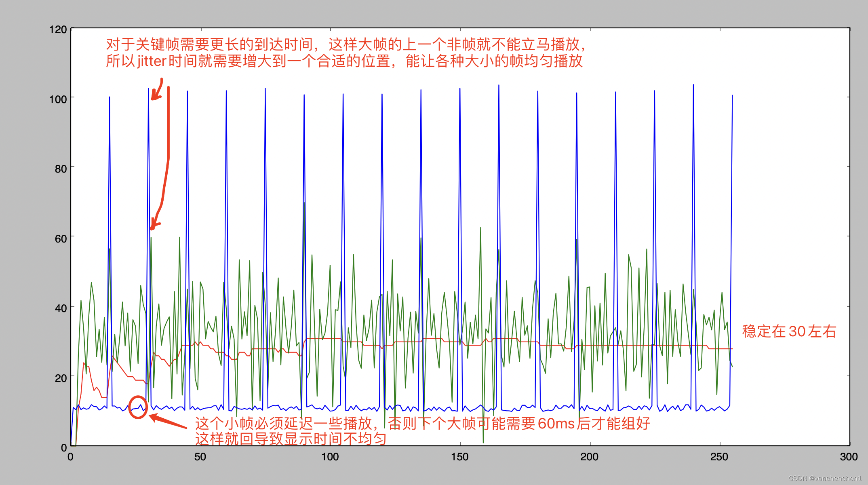Click the y-axis label 20
Viewport: 868px width, 485px height.
coord(61,378)
